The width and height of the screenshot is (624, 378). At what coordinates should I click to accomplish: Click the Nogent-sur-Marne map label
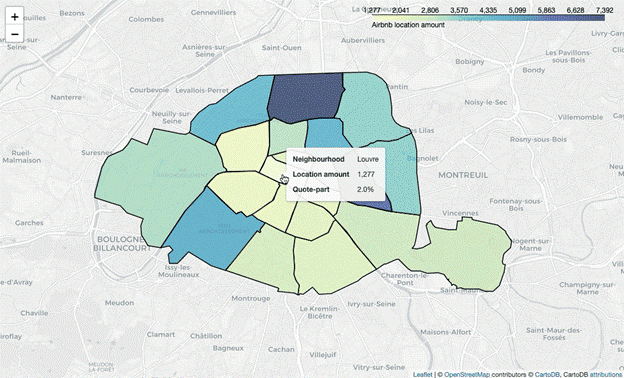[530, 244]
